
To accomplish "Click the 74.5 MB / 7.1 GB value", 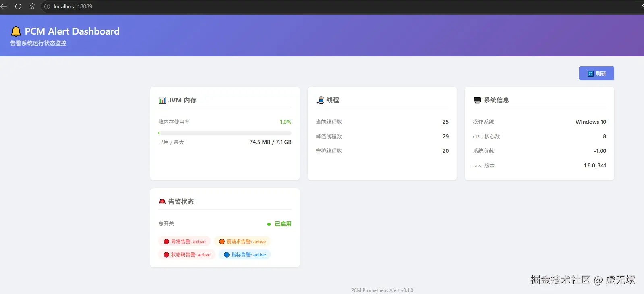I will (270, 142).
